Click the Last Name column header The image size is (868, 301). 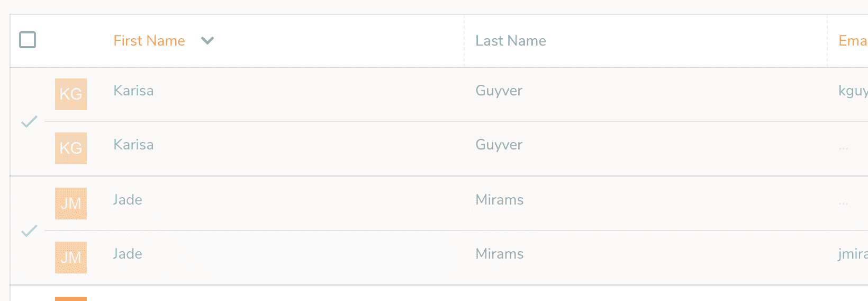(x=511, y=41)
